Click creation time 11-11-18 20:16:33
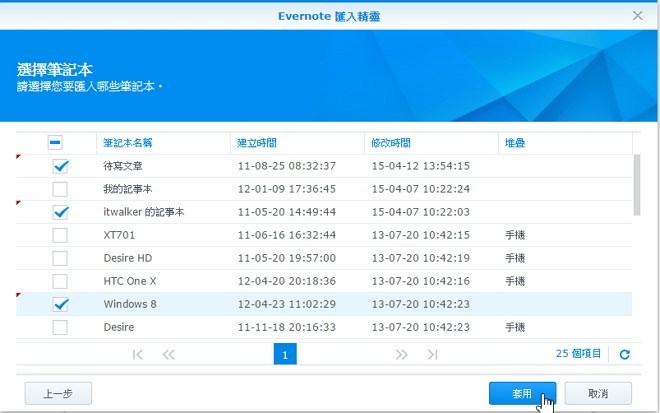Viewport: 660px width, 413px height. point(287,327)
